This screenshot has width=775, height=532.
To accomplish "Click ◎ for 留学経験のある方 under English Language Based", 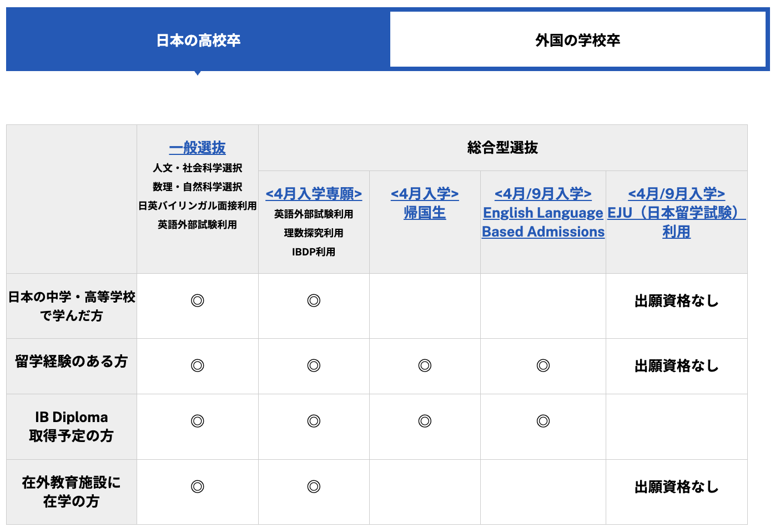I will pos(543,365).
